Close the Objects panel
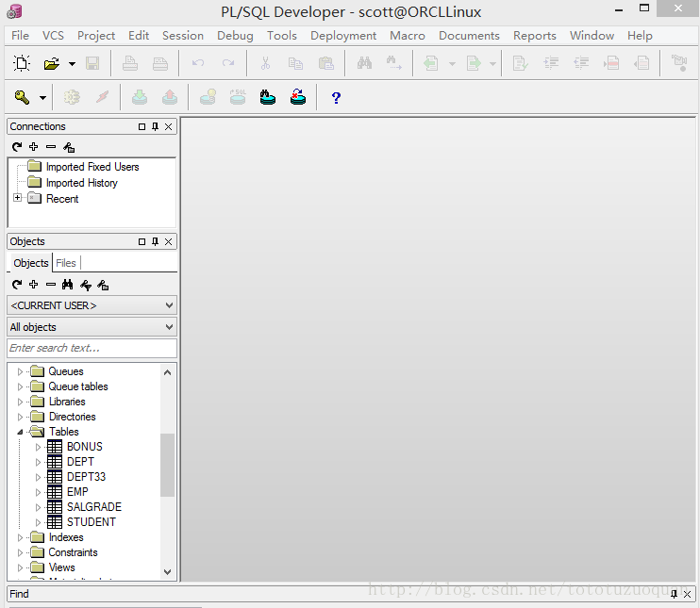Viewport: 700px width, 608px height. [168, 241]
